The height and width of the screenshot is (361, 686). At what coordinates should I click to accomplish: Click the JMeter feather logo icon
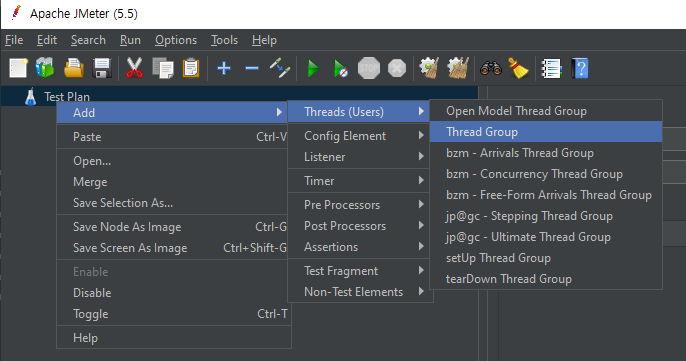click(16, 13)
